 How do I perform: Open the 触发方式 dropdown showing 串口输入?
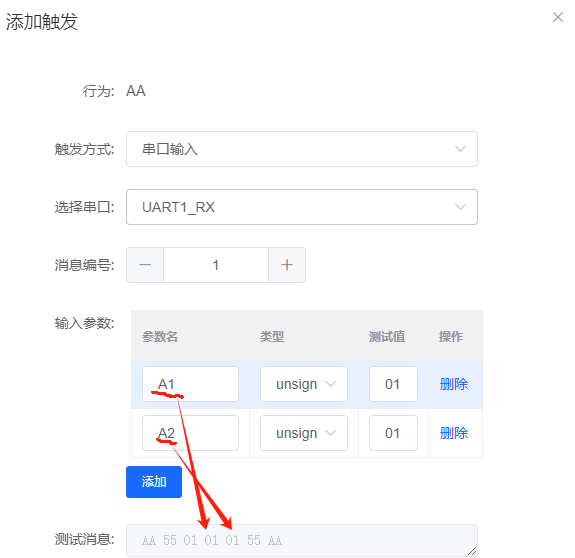coord(302,149)
